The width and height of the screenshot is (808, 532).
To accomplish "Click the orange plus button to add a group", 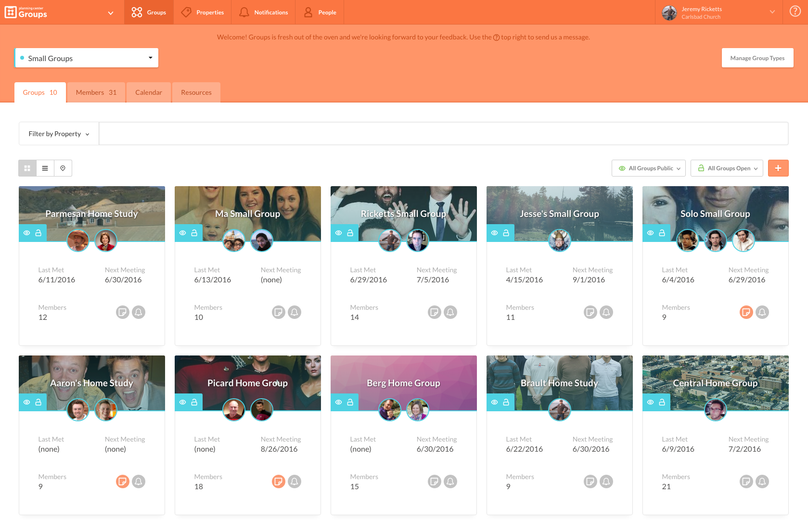I will pos(778,168).
